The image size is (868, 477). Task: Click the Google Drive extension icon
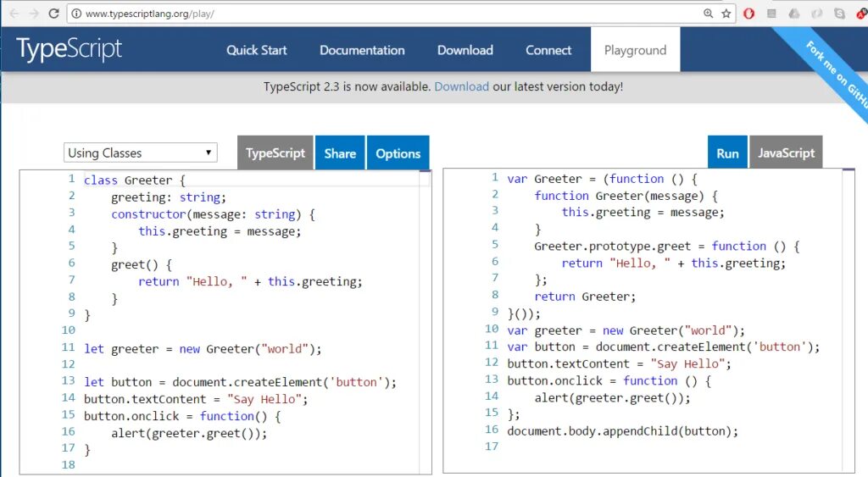(x=794, y=14)
